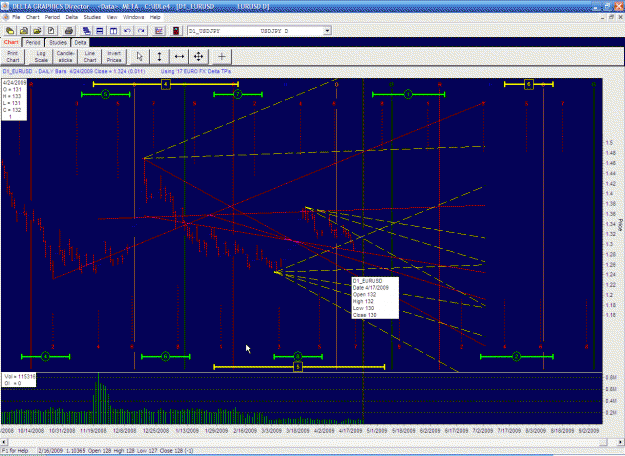Click the 1.5 price axis label
Screen dimensions: 625x456
click(x=609, y=143)
